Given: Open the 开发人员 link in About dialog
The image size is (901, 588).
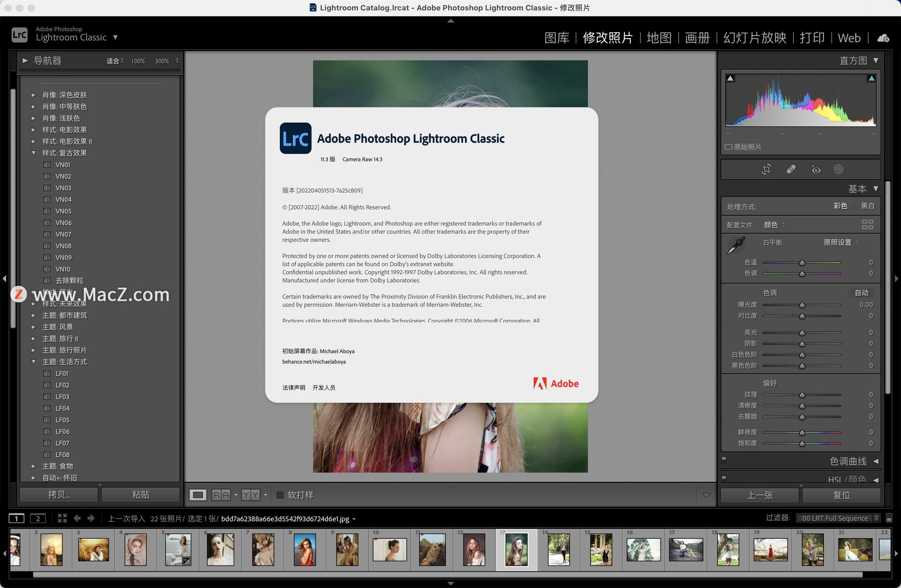Looking at the screenshot, I should tap(324, 388).
